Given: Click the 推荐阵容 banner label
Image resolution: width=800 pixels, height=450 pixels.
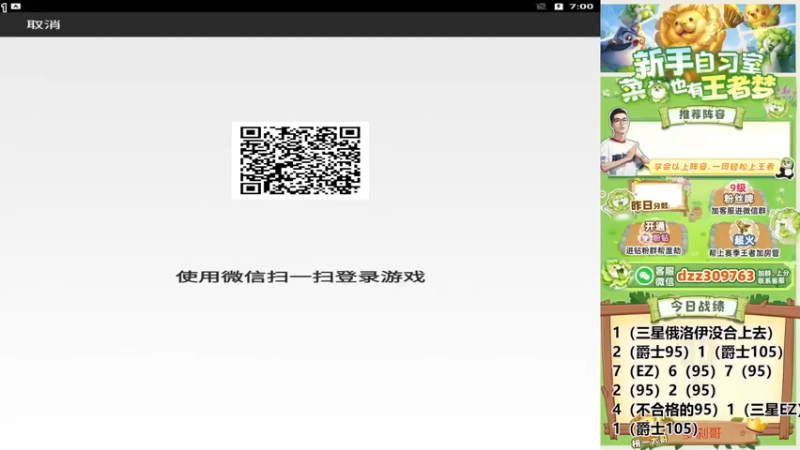Looking at the screenshot, I should pos(702,115).
